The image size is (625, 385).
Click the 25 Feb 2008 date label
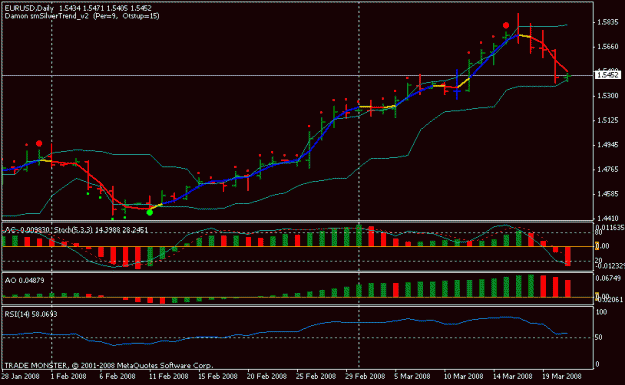click(316, 376)
